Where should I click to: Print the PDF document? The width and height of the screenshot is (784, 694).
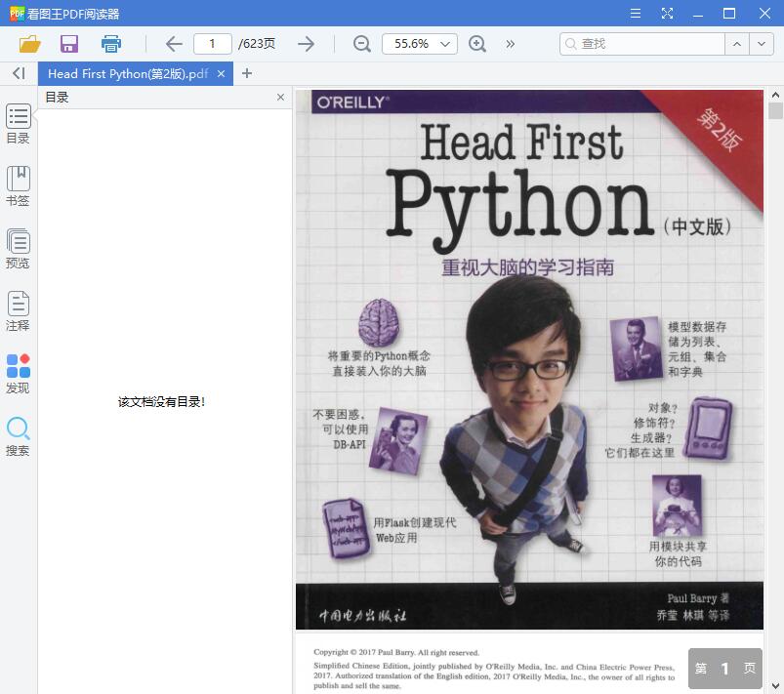[111, 44]
